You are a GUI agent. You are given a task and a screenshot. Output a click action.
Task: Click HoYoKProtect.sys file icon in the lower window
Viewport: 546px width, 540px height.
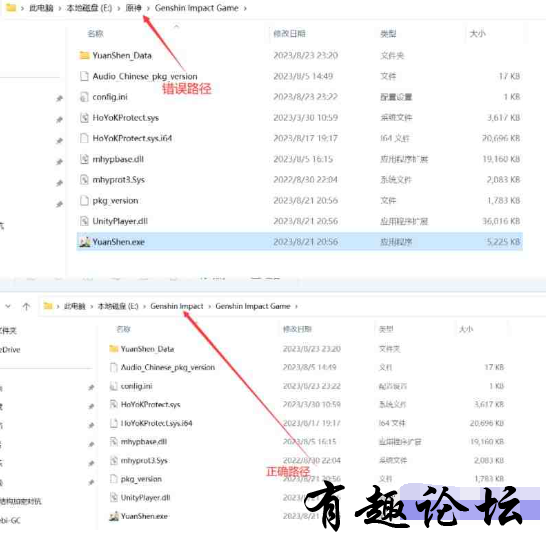click(114, 405)
